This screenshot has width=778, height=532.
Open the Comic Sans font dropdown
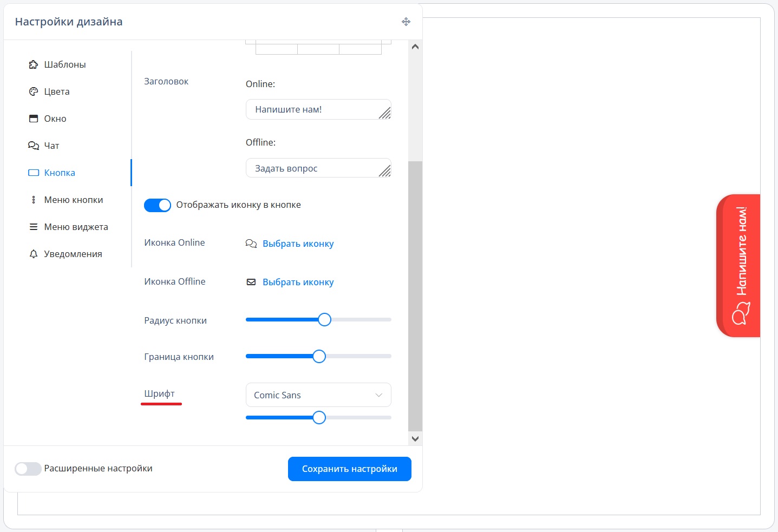point(318,395)
